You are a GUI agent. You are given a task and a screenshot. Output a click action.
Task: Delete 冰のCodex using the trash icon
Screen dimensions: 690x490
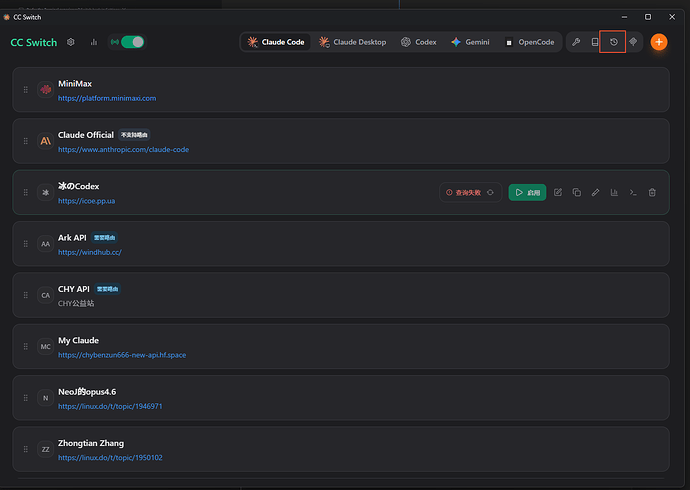point(652,193)
